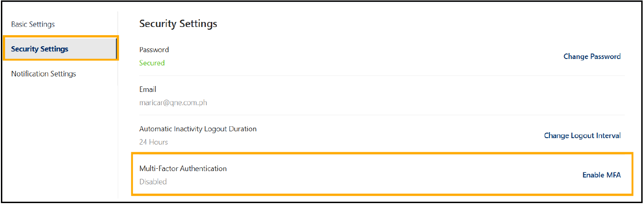The image size is (644, 204).
Task: Select the maricar@qne.com.ph email address
Action: pos(173,103)
